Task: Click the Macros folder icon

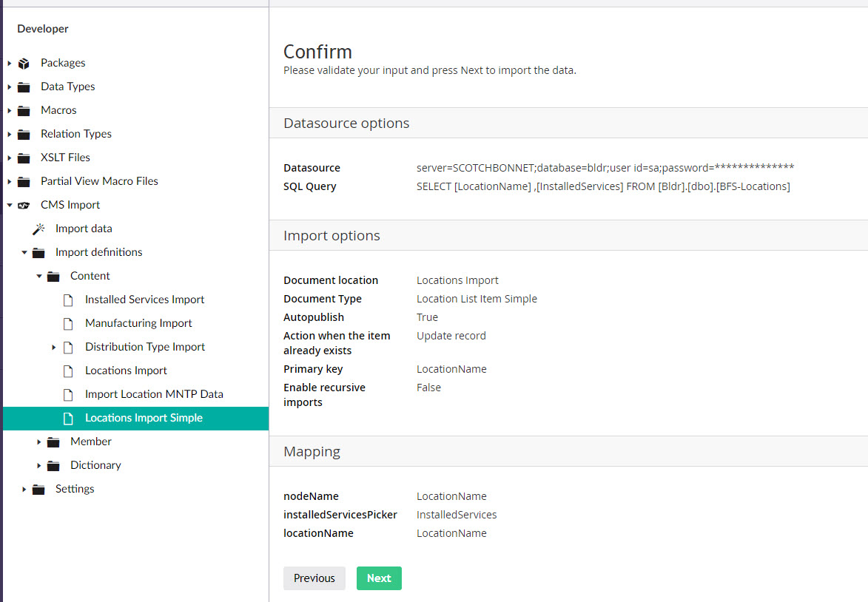Action: coord(23,110)
